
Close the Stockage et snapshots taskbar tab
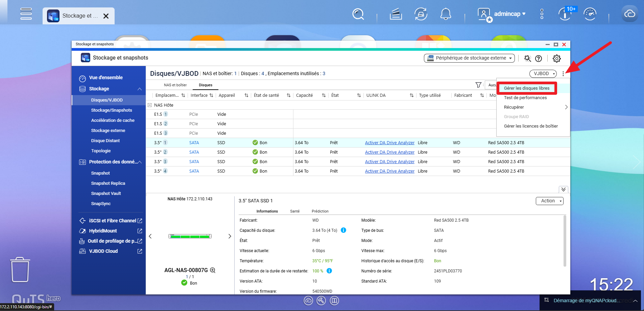click(x=106, y=16)
